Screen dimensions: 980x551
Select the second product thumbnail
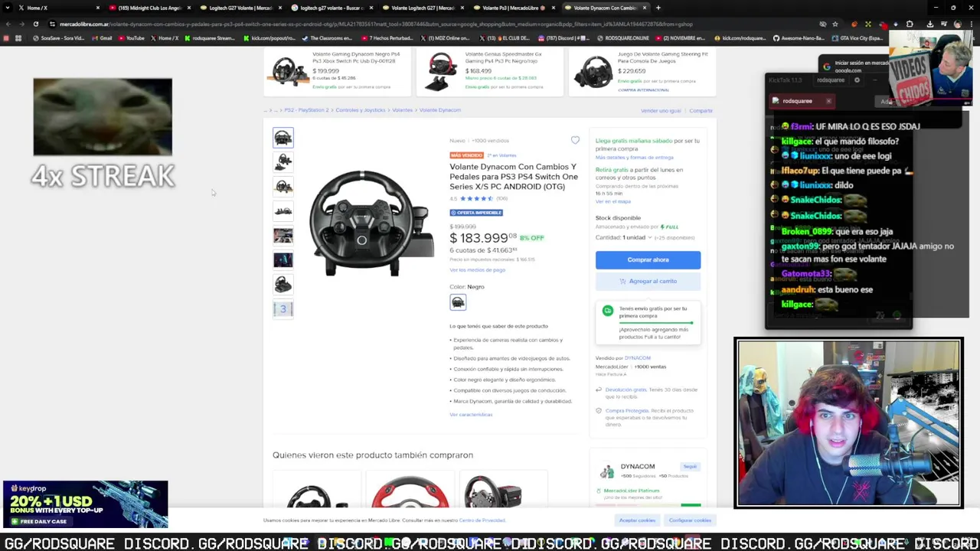point(283,161)
